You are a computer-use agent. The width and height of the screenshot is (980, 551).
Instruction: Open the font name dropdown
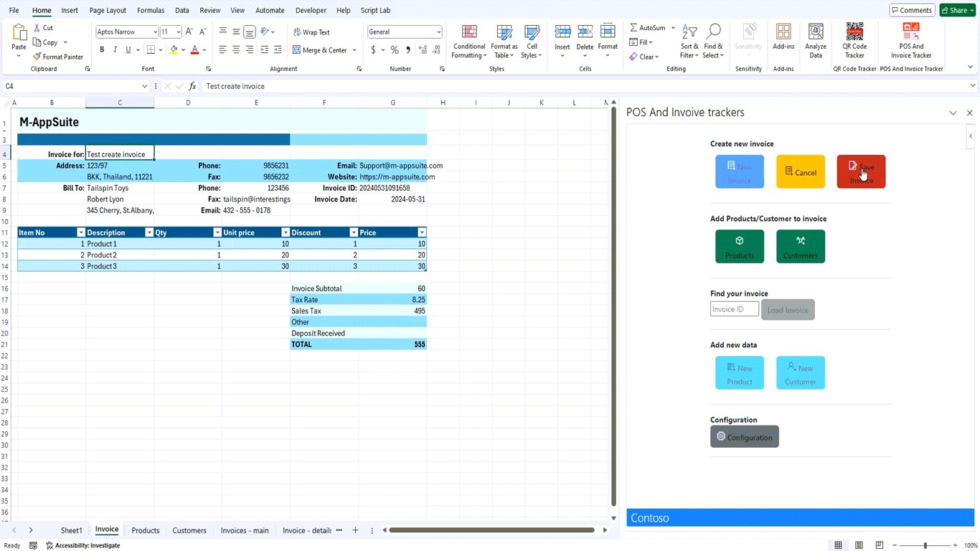tap(155, 32)
